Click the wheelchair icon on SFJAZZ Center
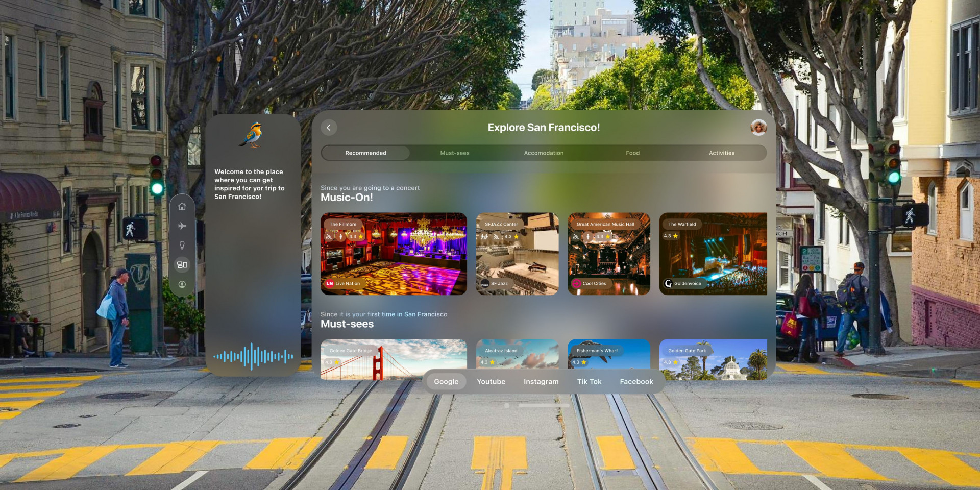Image resolution: width=980 pixels, height=490 pixels. tap(496, 237)
